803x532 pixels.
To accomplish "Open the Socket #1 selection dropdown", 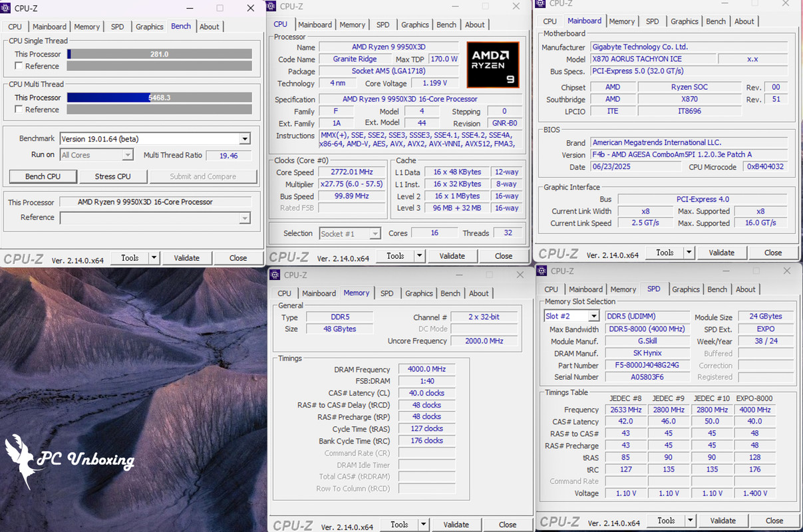I will pyautogui.click(x=375, y=233).
